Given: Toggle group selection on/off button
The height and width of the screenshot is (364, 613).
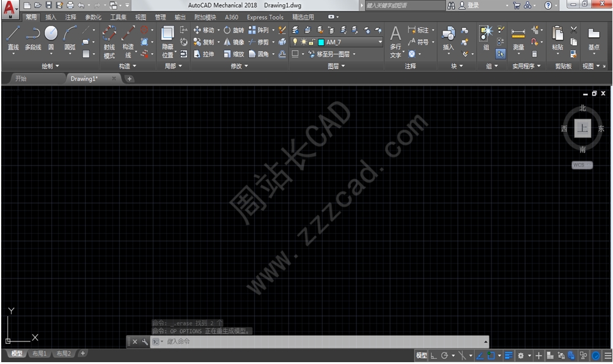Looking at the screenshot, I should pyautogui.click(x=501, y=54).
